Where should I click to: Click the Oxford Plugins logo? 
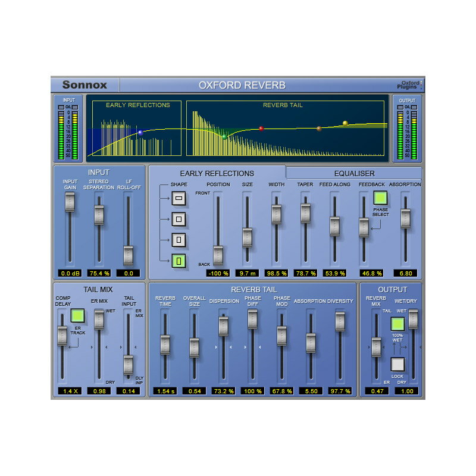click(x=410, y=85)
